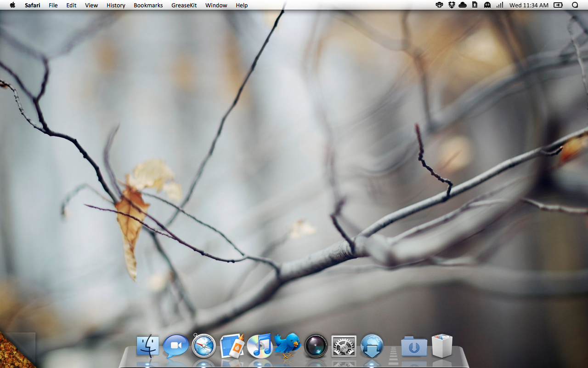The image size is (588, 368).
Task: Open the History menu
Action: pos(116,5)
